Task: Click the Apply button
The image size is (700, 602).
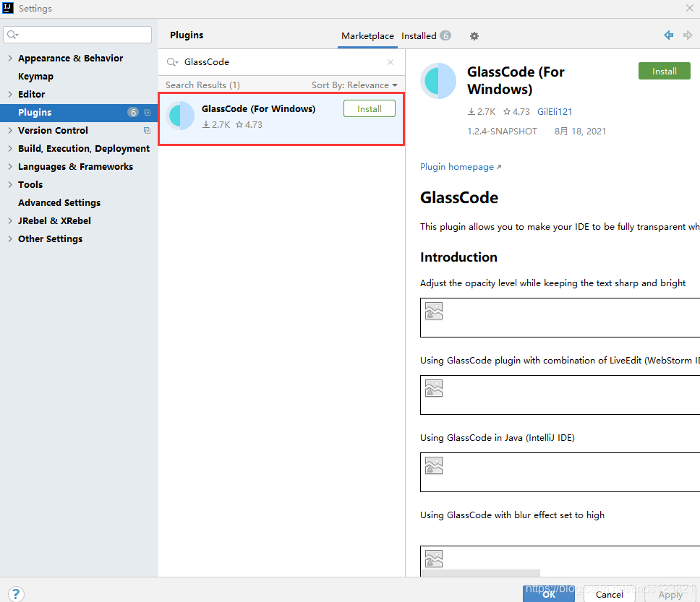Action: click(670, 595)
